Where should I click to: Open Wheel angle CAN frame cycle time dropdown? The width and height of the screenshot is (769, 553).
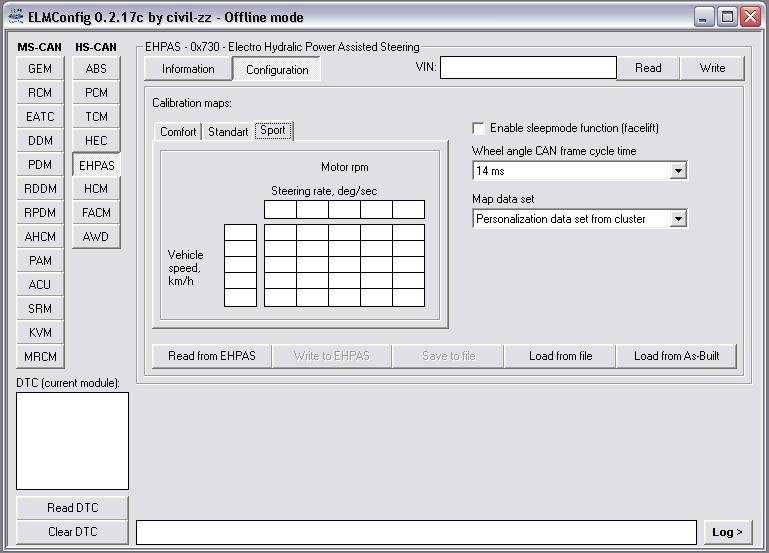pos(679,171)
